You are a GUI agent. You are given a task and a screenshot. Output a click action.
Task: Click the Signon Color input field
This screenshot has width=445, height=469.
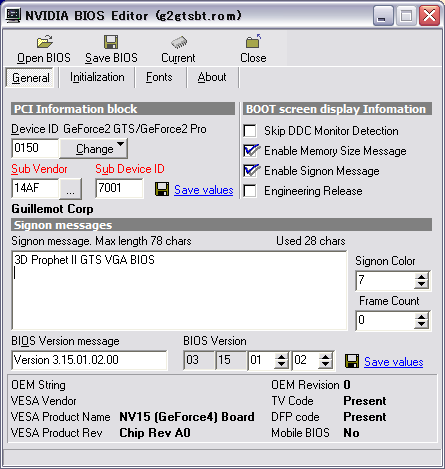pos(386,280)
